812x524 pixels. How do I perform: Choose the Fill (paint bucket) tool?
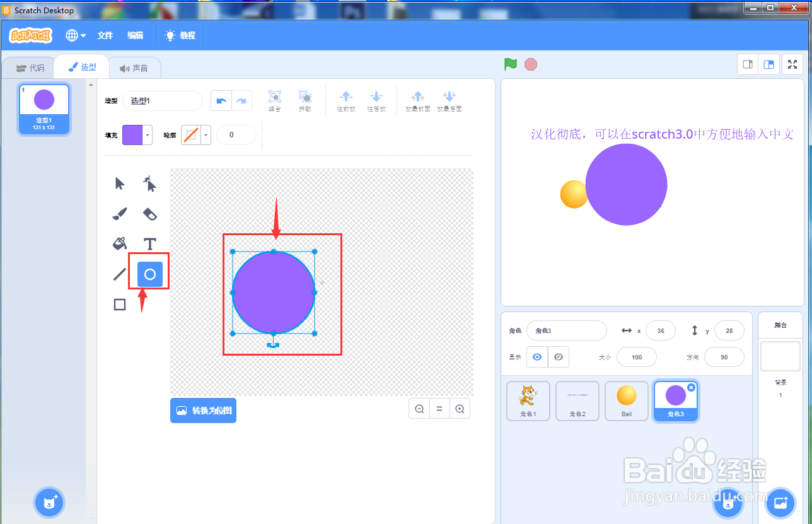pyautogui.click(x=119, y=243)
